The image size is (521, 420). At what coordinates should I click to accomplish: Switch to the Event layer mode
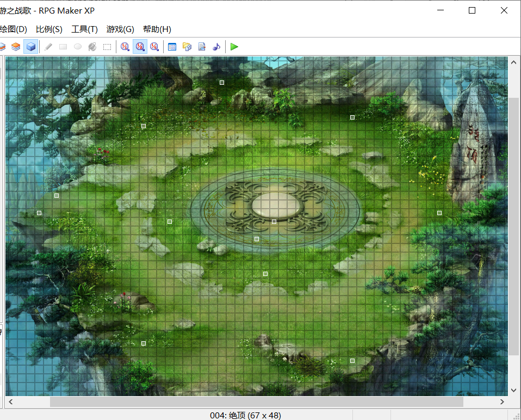pos(30,47)
